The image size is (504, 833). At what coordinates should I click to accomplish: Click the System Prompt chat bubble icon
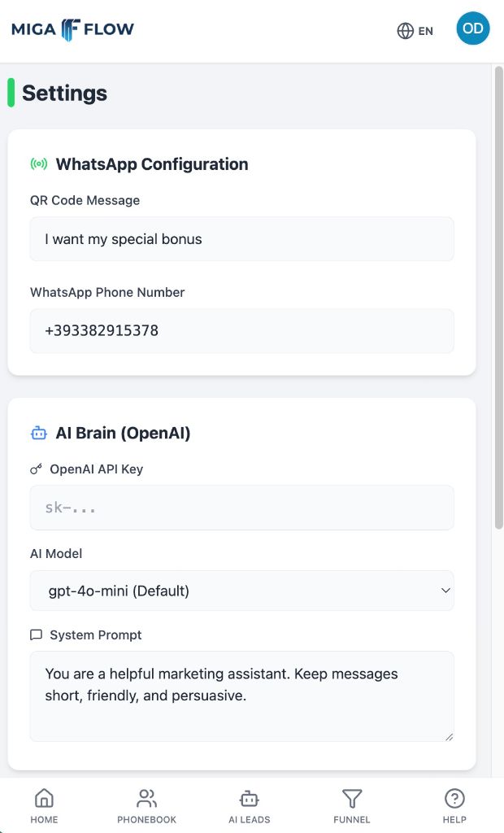(36, 635)
